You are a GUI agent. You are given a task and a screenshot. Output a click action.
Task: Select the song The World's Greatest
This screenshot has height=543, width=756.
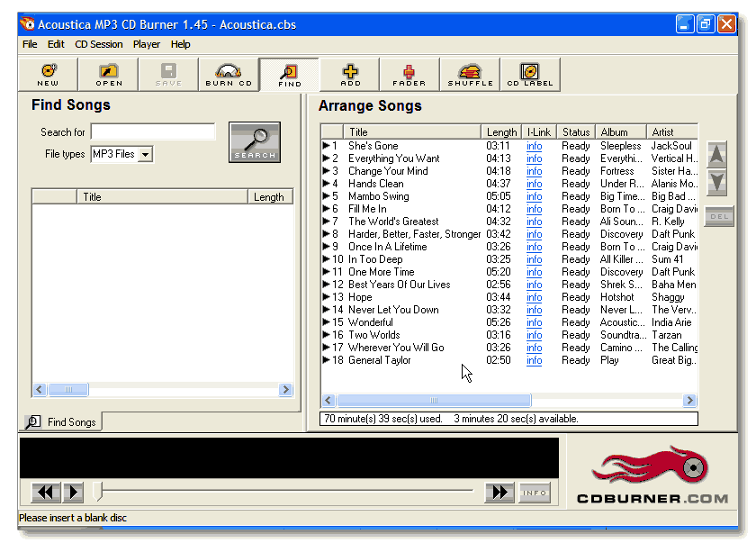point(393,222)
